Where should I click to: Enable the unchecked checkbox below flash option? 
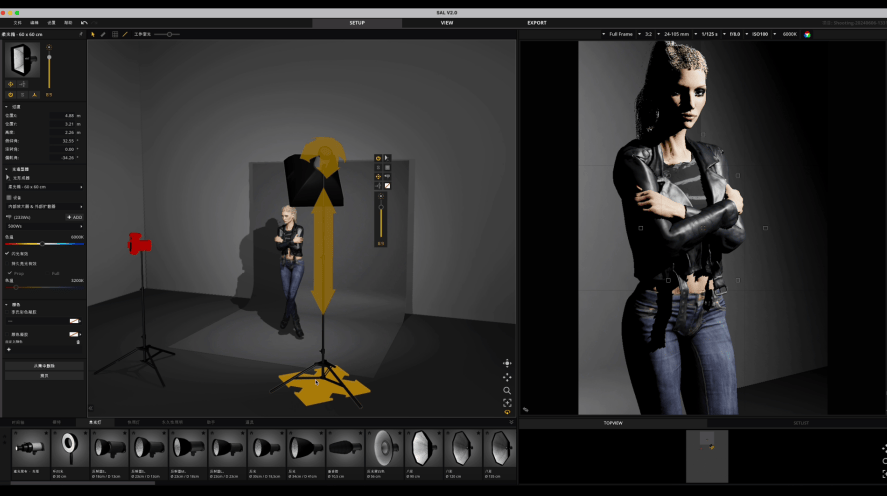[x=8, y=264]
